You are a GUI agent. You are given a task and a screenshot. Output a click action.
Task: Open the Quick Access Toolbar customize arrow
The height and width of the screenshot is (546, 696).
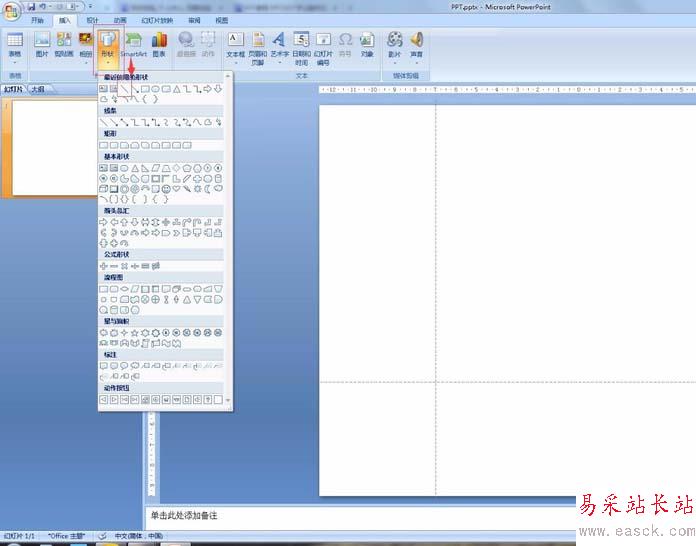pos(91,6)
